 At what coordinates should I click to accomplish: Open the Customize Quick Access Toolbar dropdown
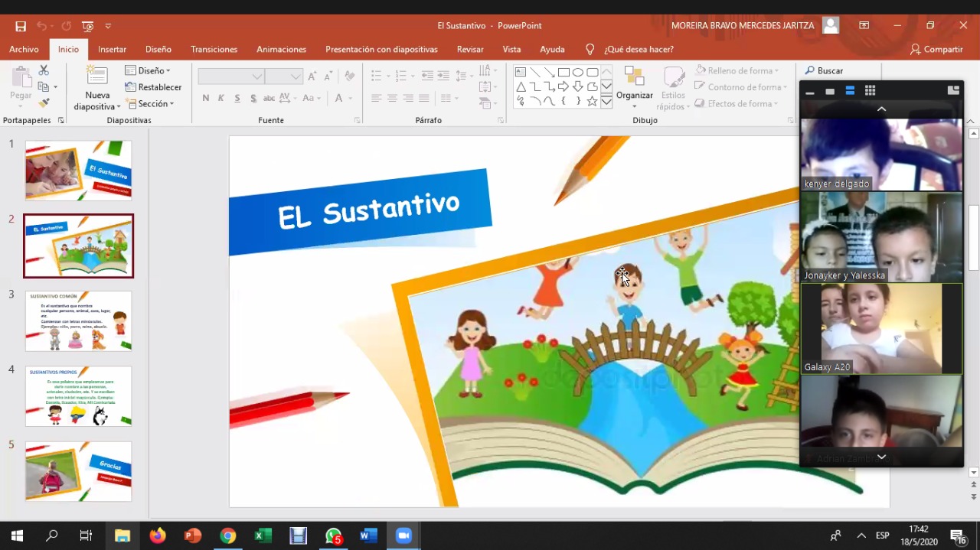(108, 26)
